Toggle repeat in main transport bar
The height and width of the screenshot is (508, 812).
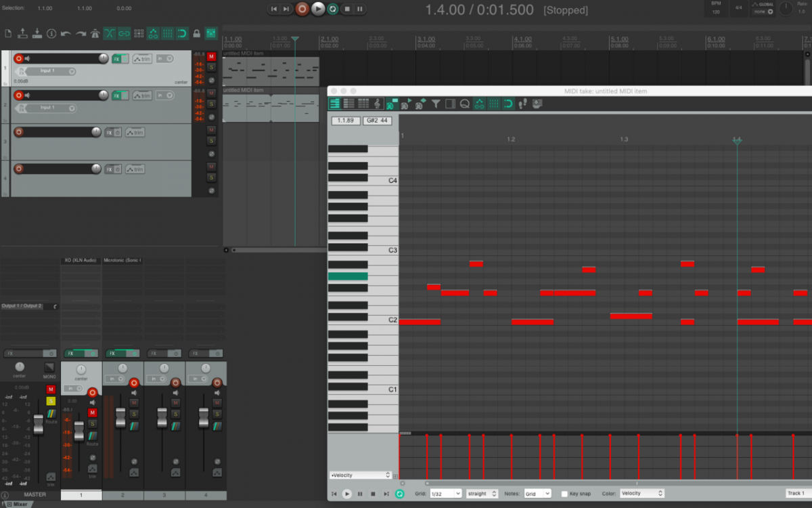[x=333, y=9]
